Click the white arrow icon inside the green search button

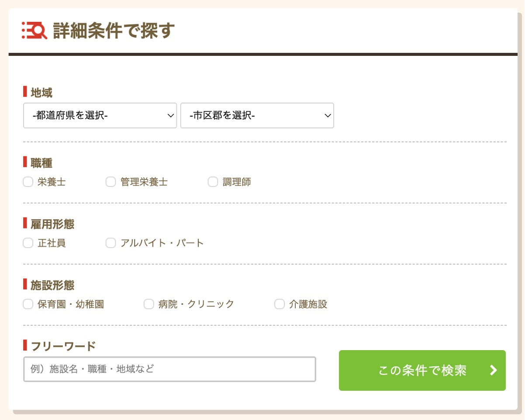(493, 370)
